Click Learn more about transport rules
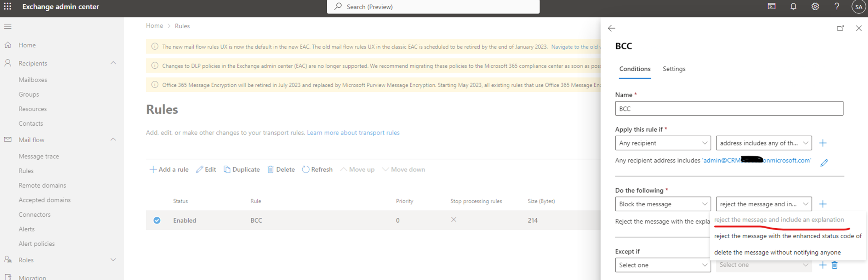 coord(353,132)
